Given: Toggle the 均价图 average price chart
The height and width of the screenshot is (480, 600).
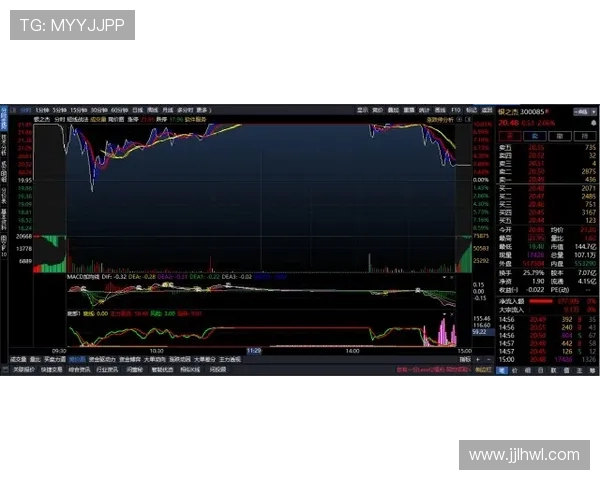Looking at the screenshot, I should 116,118.
